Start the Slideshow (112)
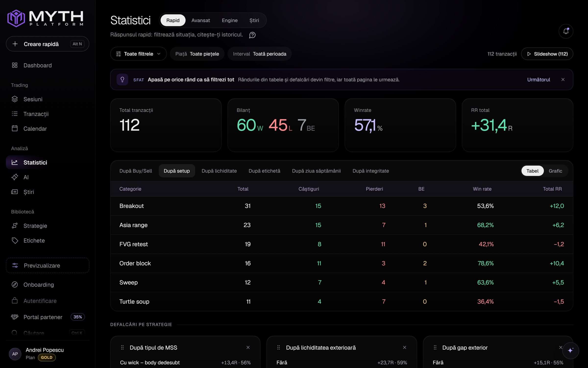The width and height of the screenshot is (588, 368). pyautogui.click(x=547, y=54)
